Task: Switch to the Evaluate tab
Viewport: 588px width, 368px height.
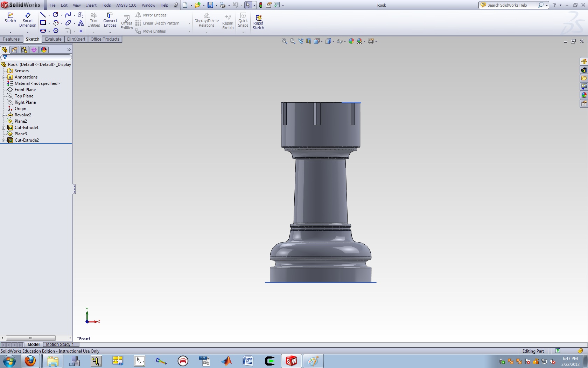Action: 53,39
